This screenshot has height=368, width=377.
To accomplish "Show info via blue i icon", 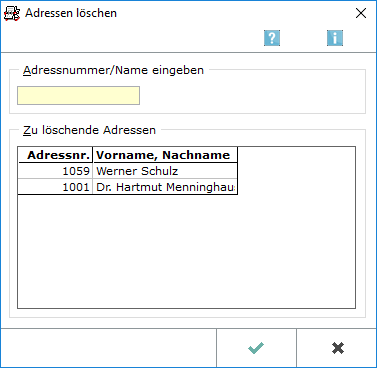I will 335,38.
